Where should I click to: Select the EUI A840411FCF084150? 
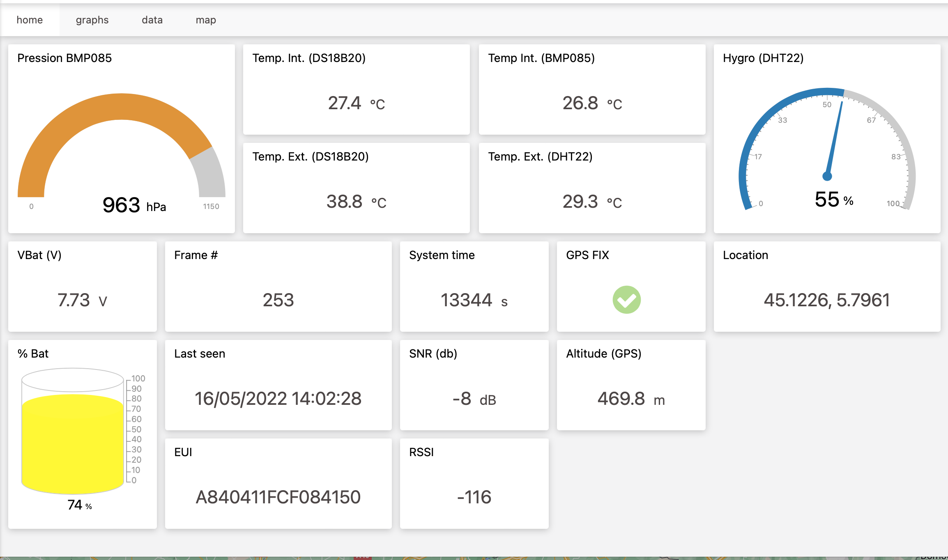(278, 497)
